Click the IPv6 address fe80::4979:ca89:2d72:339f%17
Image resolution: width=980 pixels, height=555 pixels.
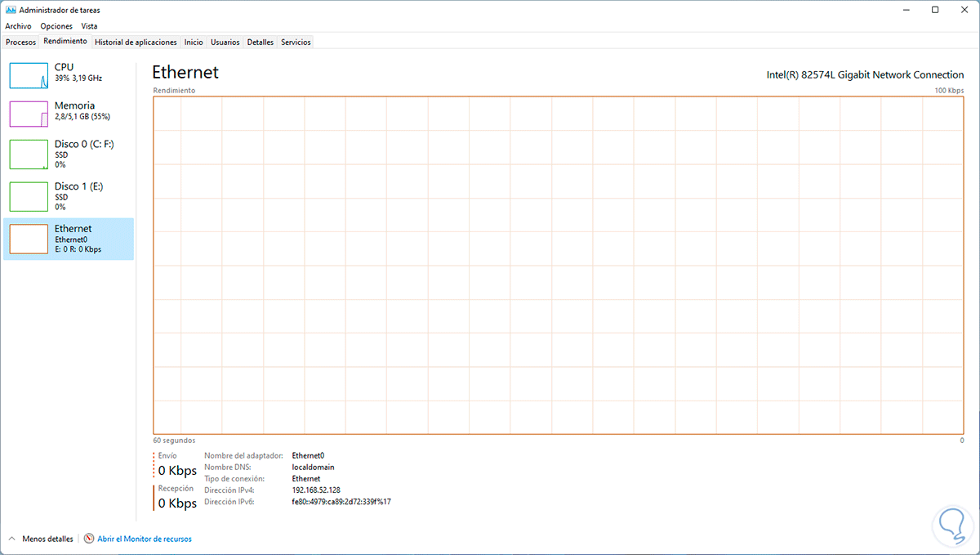(341, 501)
